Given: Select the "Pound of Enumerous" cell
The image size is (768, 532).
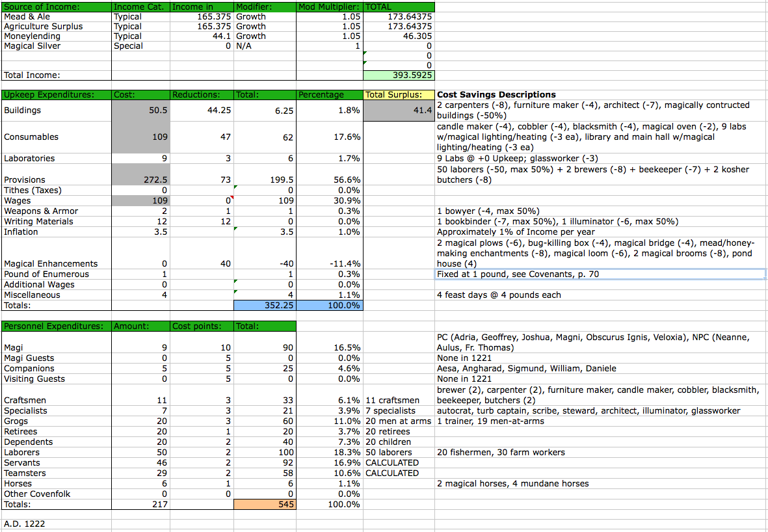Looking at the screenshot, I should (57, 274).
